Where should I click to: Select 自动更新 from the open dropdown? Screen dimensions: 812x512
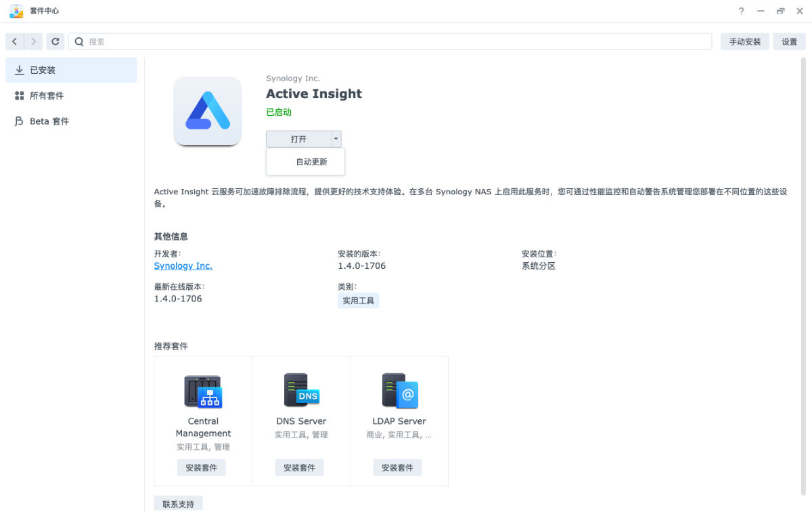311,161
